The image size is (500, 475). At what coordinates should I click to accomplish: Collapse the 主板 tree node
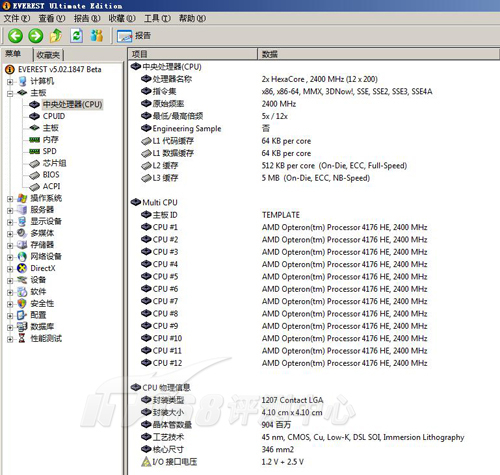point(10,93)
